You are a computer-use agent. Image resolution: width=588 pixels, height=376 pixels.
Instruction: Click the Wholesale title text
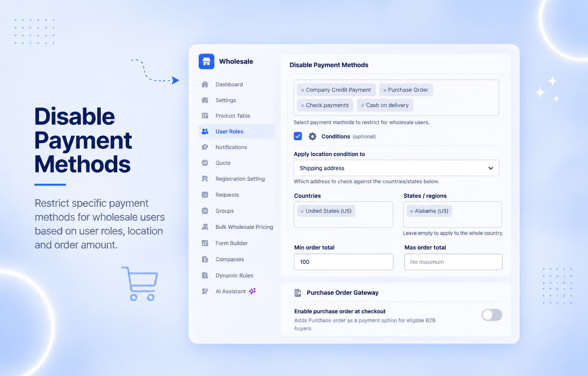236,62
